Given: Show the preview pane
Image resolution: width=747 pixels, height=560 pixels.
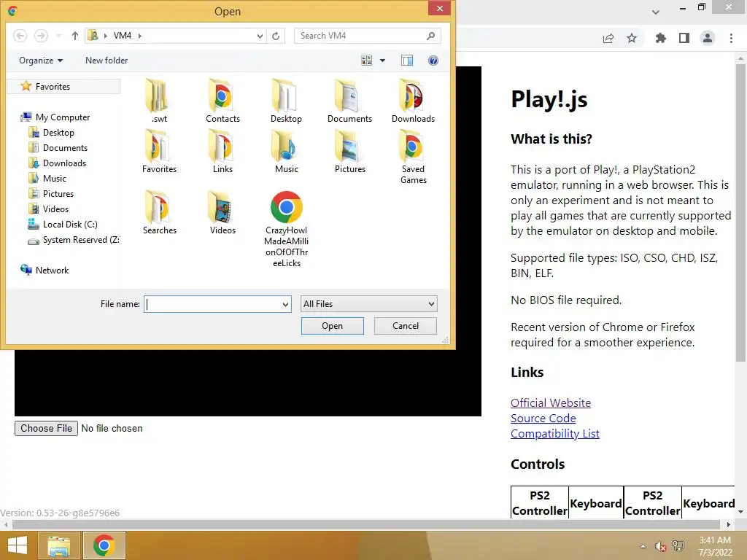Looking at the screenshot, I should coord(407,61).
